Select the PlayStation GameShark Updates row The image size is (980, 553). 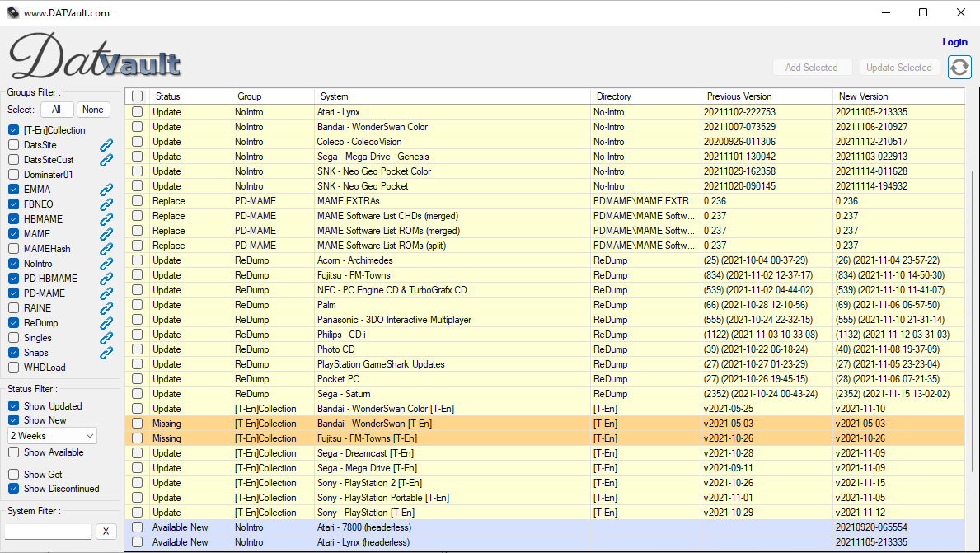click(x=544, y=364)
